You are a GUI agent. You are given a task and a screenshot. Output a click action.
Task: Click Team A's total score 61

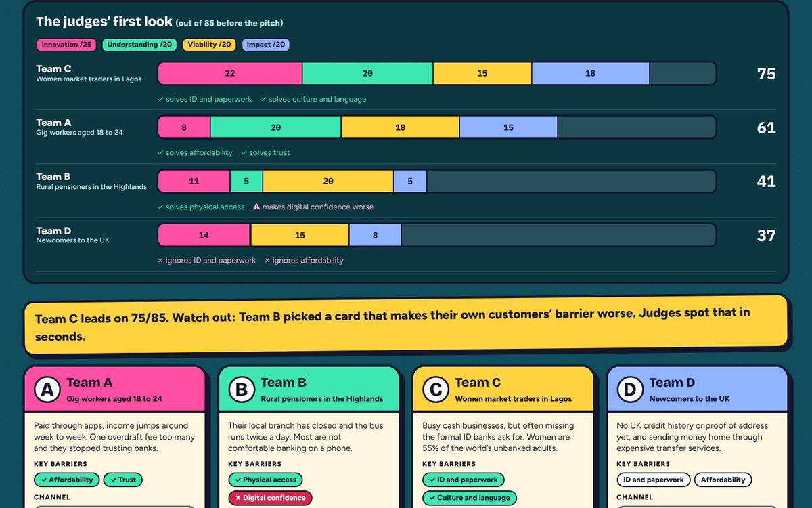coord(766,127)
